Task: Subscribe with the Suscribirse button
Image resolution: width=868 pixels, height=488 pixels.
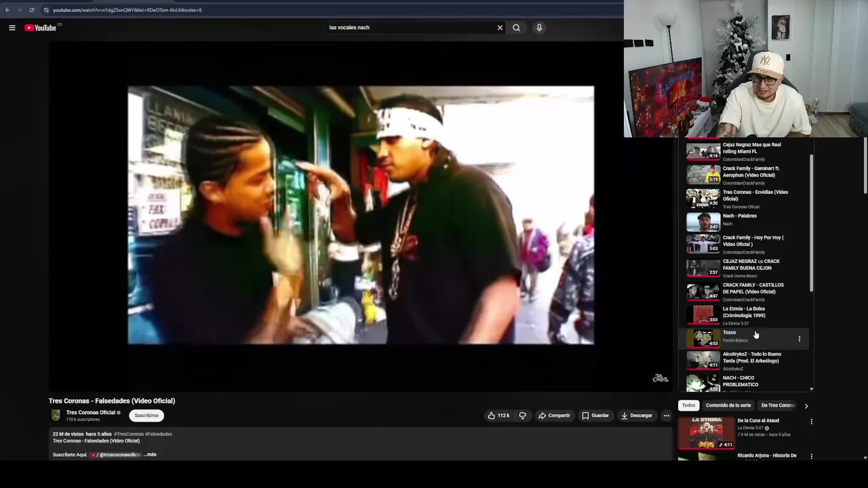Action: coord(146,415)
